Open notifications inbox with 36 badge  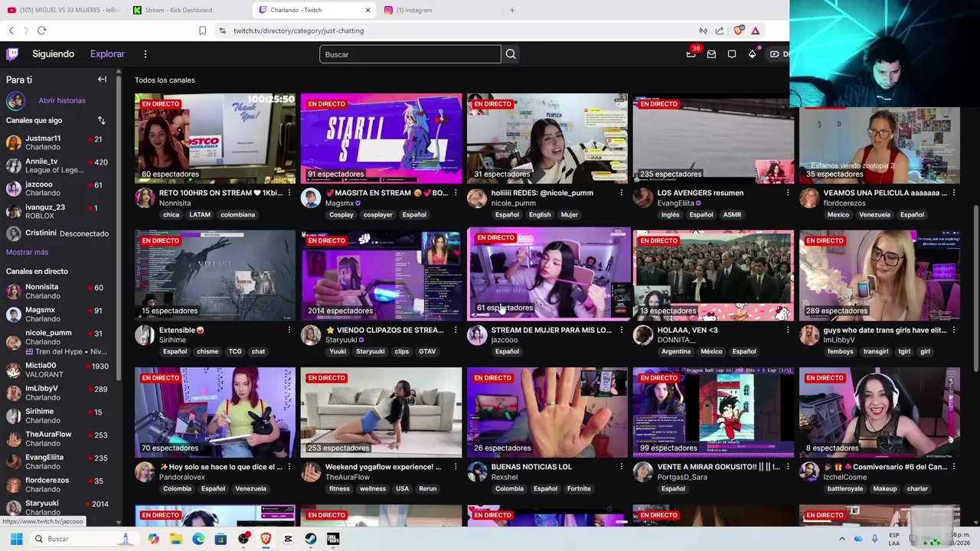691,54
